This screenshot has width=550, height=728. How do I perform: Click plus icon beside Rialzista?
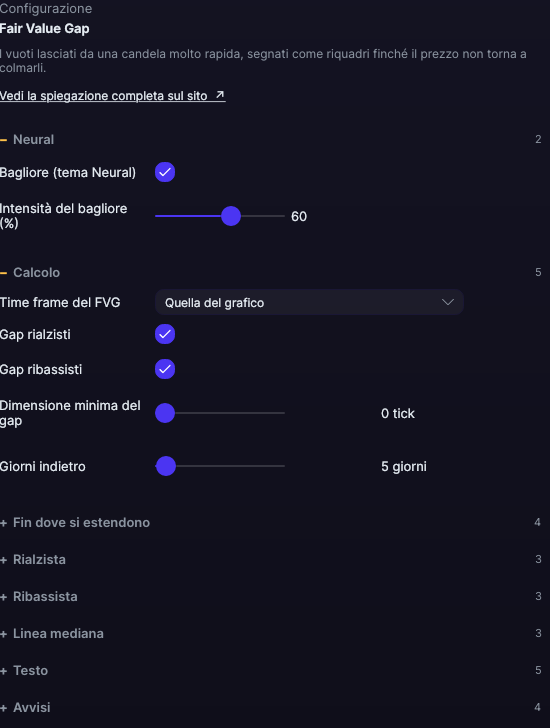tap(4, 560)
